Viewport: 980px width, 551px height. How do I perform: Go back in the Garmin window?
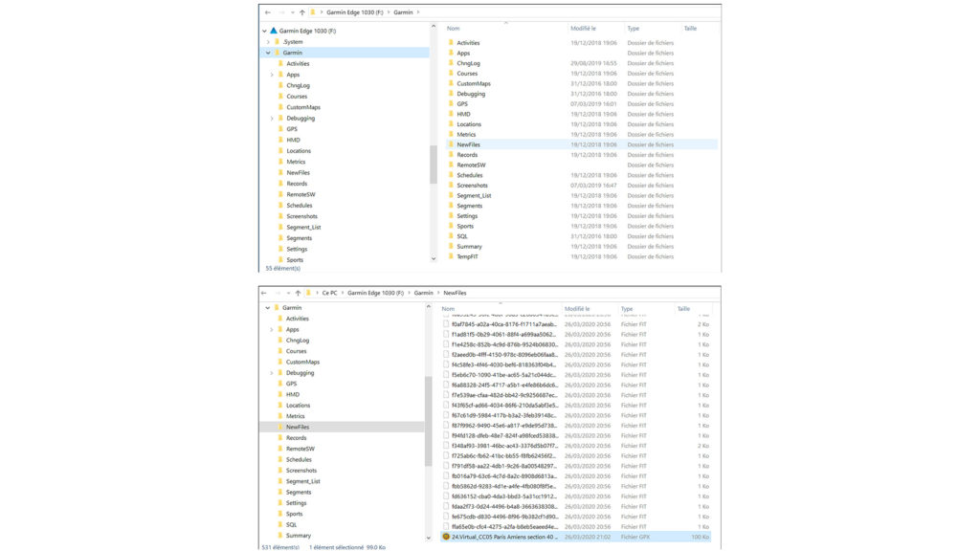point(268,12)
